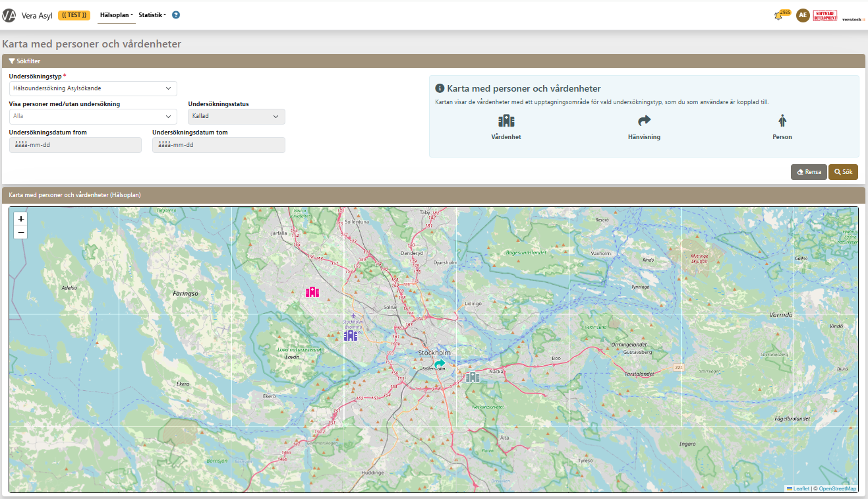
Task: Open the notifications bell icon
Action: 778,16
